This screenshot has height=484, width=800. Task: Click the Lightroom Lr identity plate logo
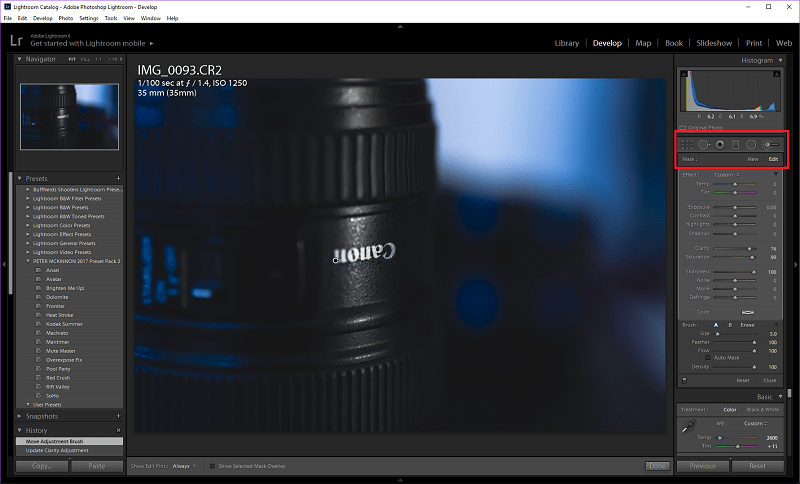click(16, 41)
